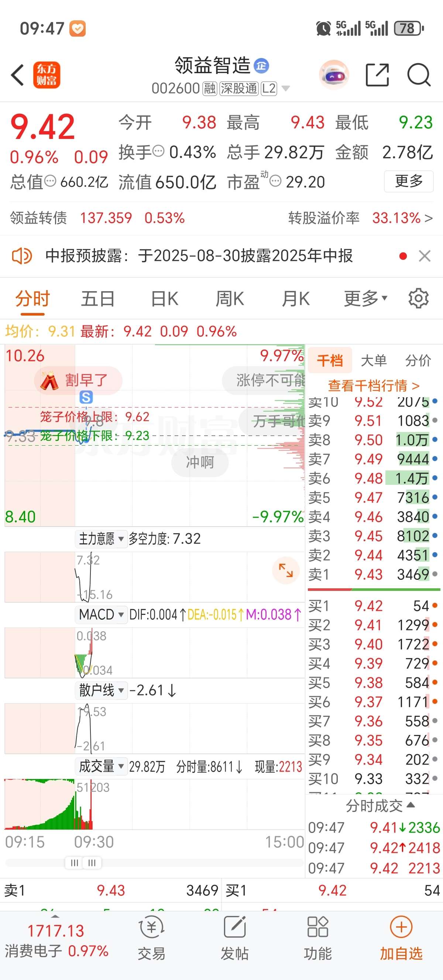Expand the 成交量 indicator dropdown
Screen dimensions: 443x980
pos(101,766)
